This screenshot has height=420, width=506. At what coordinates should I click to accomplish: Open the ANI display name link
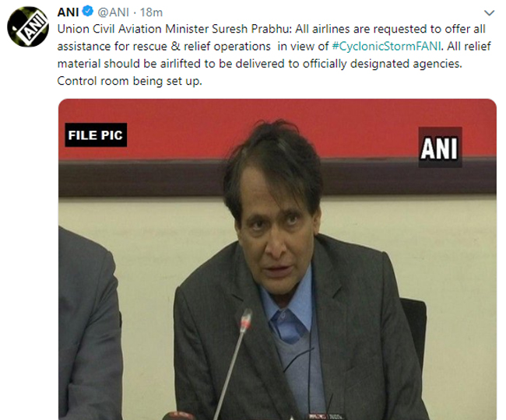click(x=68, y=12)
